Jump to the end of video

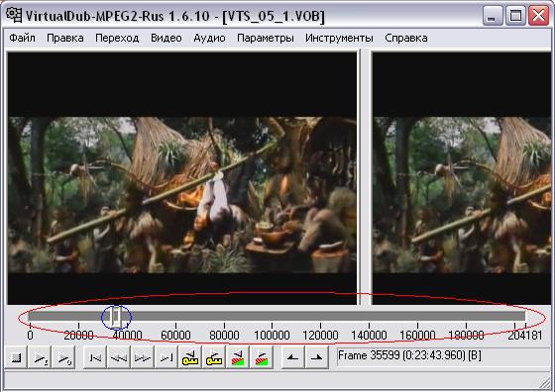click(x=166, y=357)
